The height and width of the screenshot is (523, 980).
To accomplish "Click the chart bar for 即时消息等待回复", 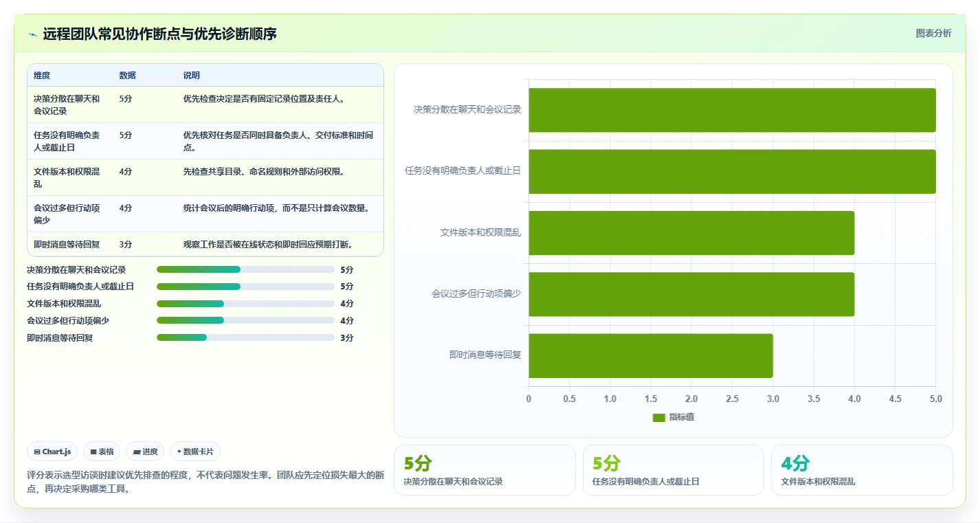I will (651, 355).
